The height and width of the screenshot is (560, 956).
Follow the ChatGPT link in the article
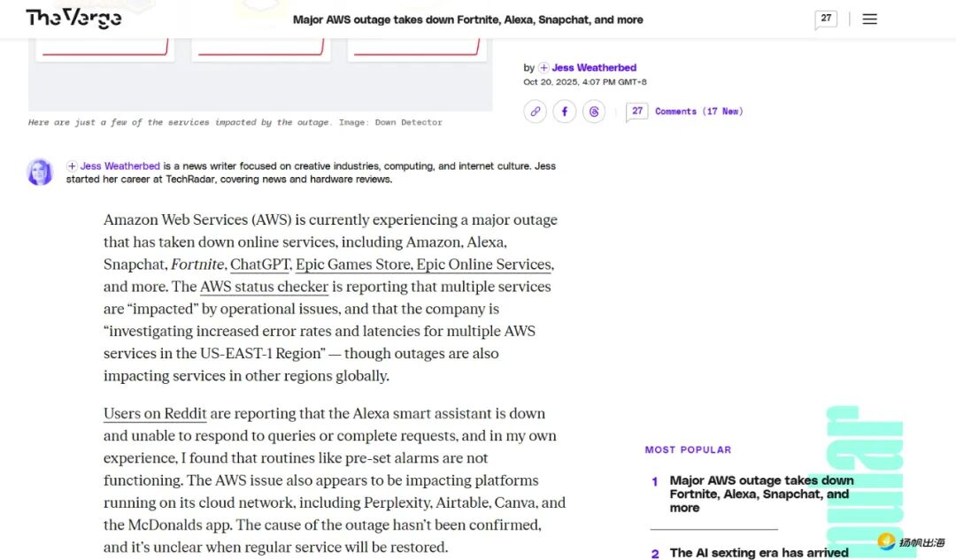(x=260, y=265)
